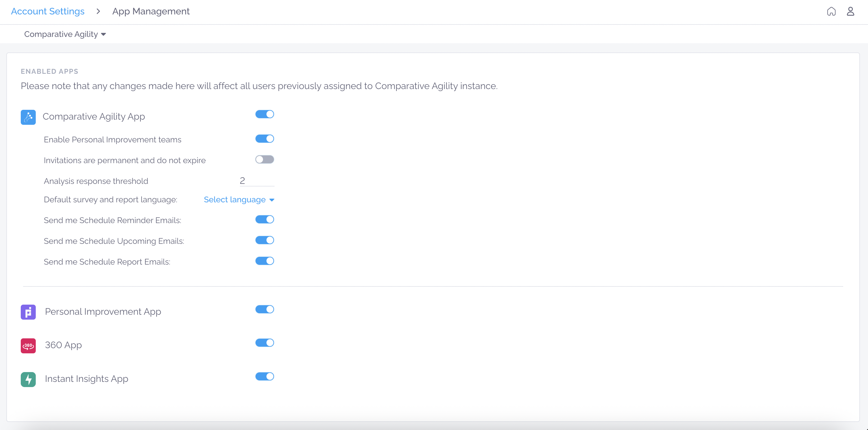Click the ENABLED APPS heading
Image resolution: width=868 pixels, height=430 pixels.
click(x=50, y=71)
